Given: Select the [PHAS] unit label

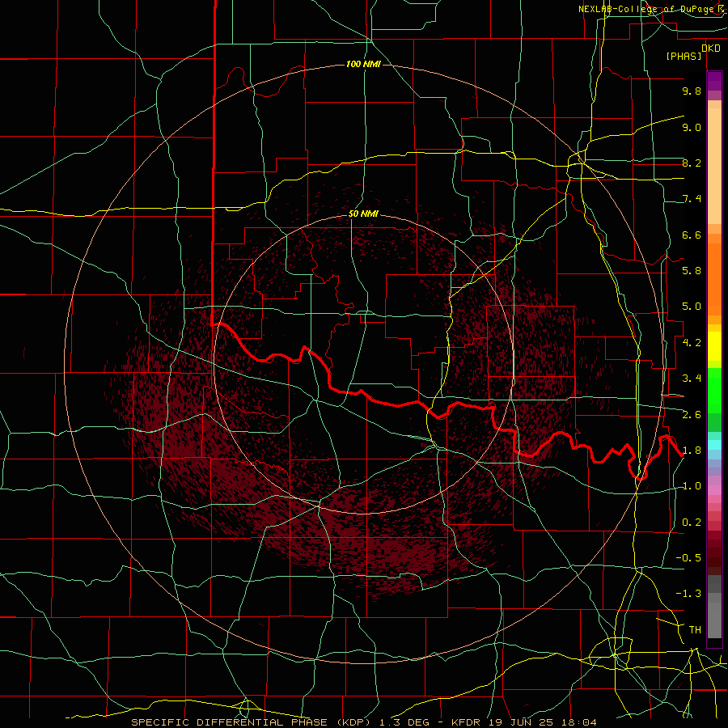Looking at the screenshot, I should coord(684,57).
